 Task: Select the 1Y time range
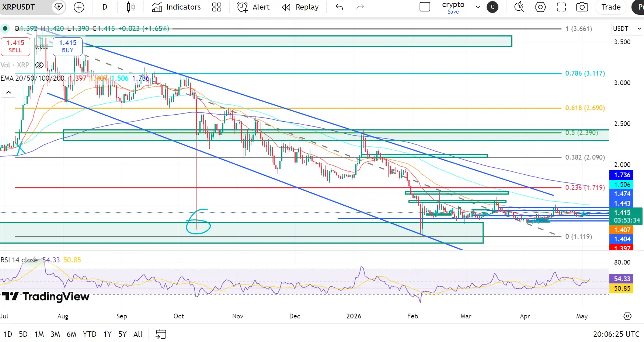click(x=107, y=334)
